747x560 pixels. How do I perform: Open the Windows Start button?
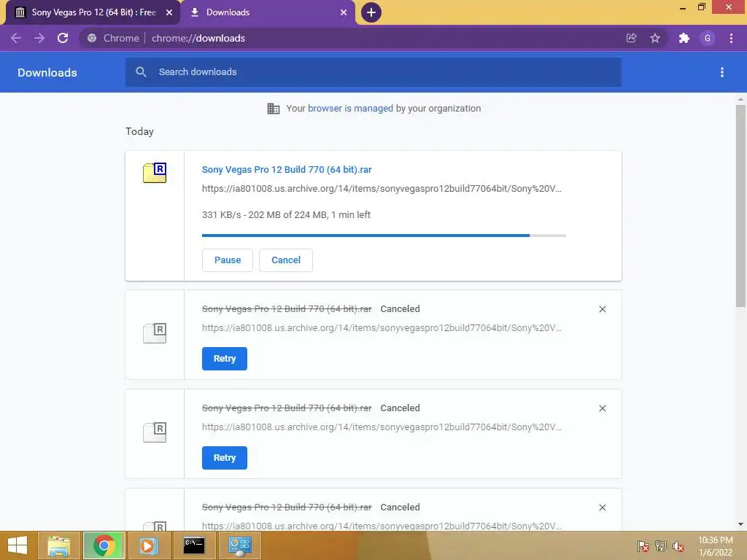click(18, 545)
